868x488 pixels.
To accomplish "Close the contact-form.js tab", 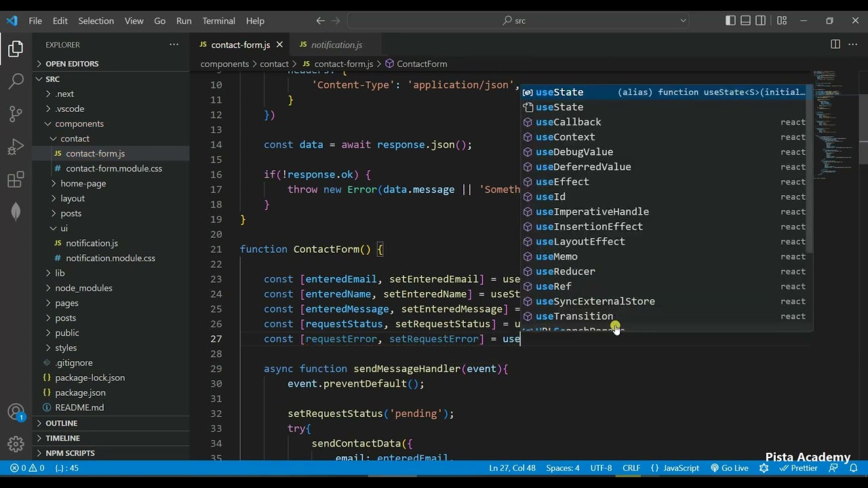I will coord(279,45).
